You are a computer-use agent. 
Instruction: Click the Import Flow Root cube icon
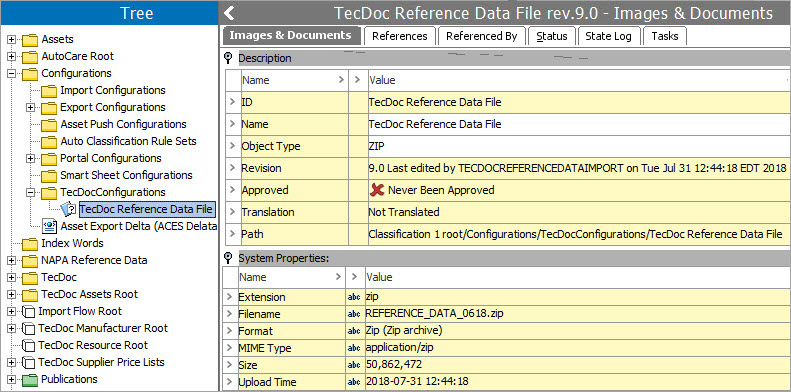click(x=28, y=311)
